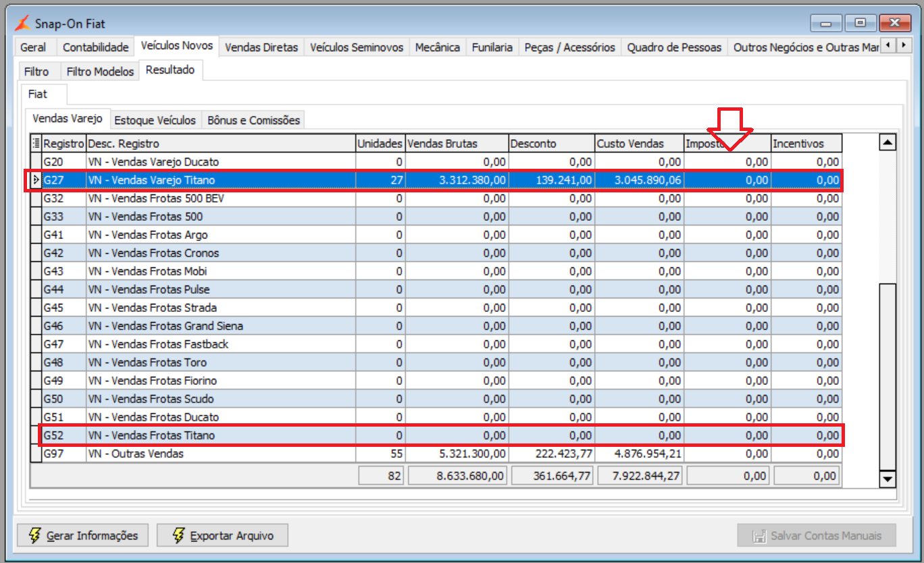Click the total units value 82
The height and width of the screenshot is (563, 924).
pyautogui.click(x=380, y=476)
